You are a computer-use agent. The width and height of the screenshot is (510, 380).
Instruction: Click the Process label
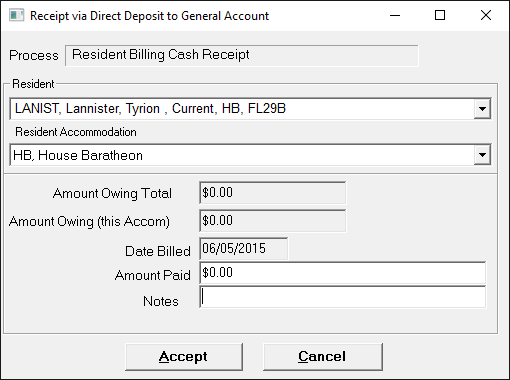tap(34, 56)
